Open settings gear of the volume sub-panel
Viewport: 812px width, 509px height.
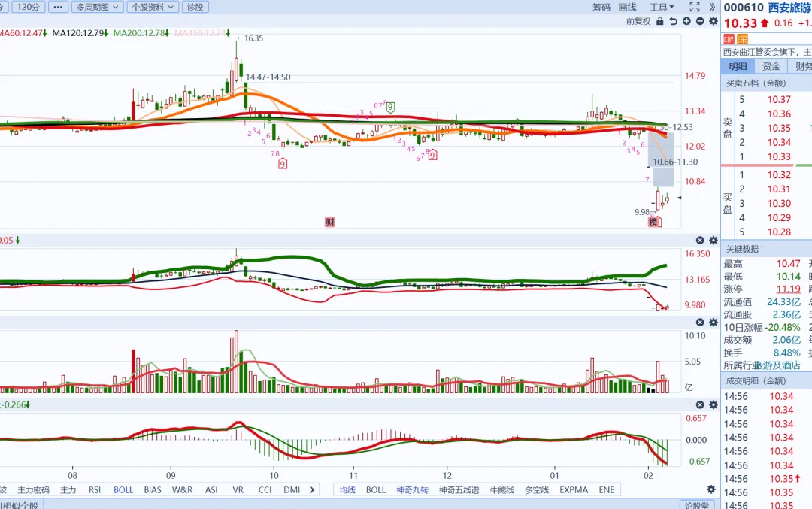coord(714,322)
